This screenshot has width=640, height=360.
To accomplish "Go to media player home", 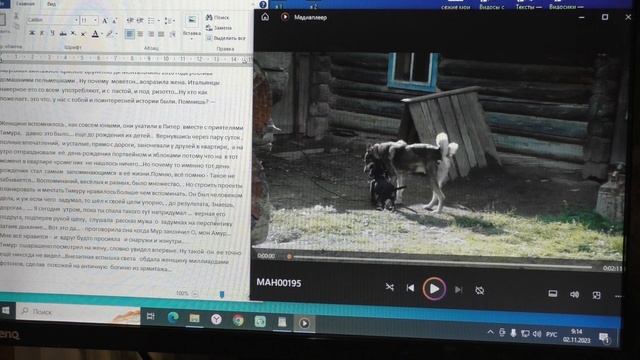I will [x=265, y=17].
